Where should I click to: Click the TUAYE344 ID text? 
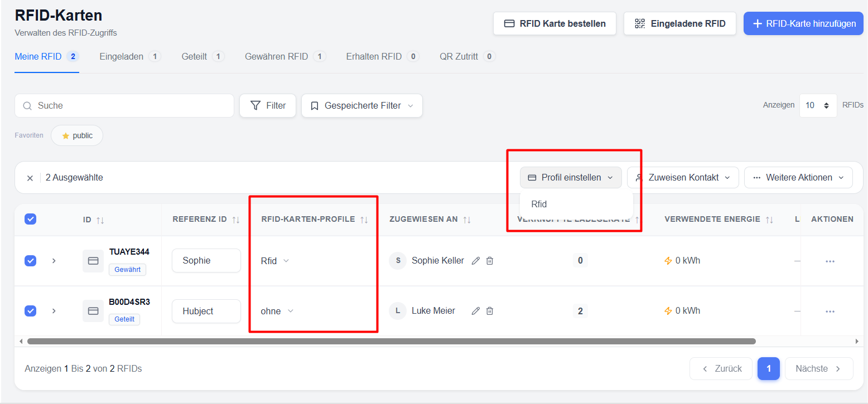pos(129,252)
